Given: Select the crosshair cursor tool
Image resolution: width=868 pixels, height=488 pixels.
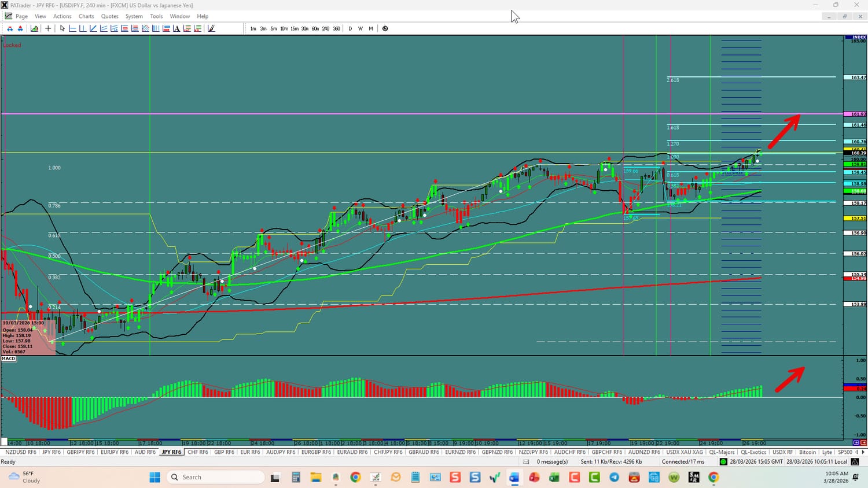Looking at the screenshot, I should pos(48,28).
